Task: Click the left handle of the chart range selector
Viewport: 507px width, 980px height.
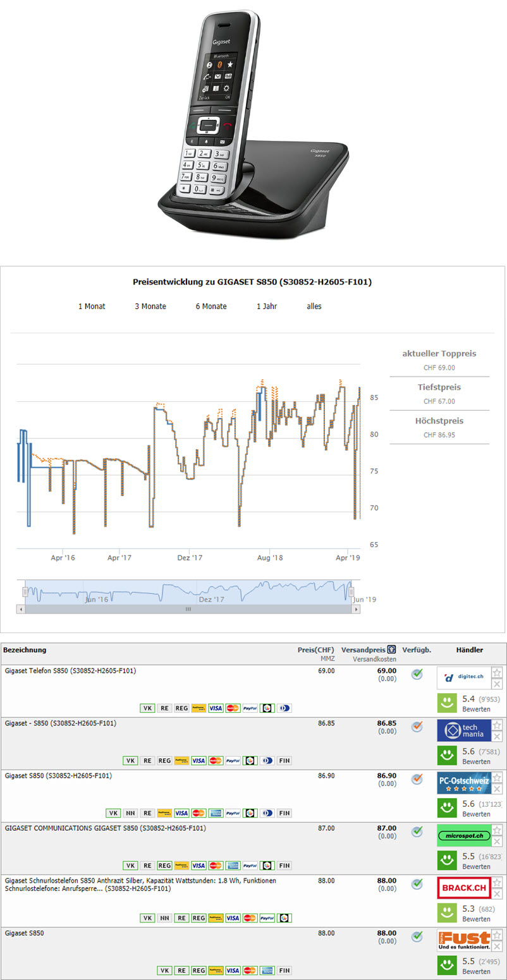Action: pyautogui.click(x=25, y=591)
